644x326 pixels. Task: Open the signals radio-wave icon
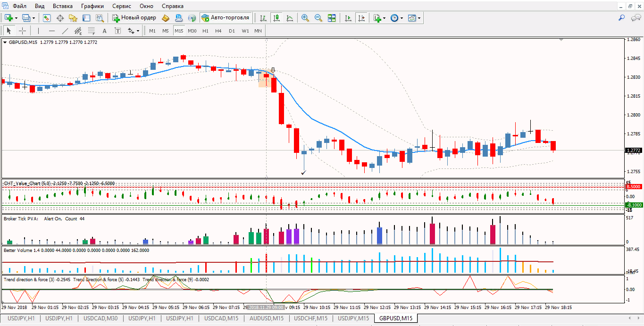click(x=192, y=18)
